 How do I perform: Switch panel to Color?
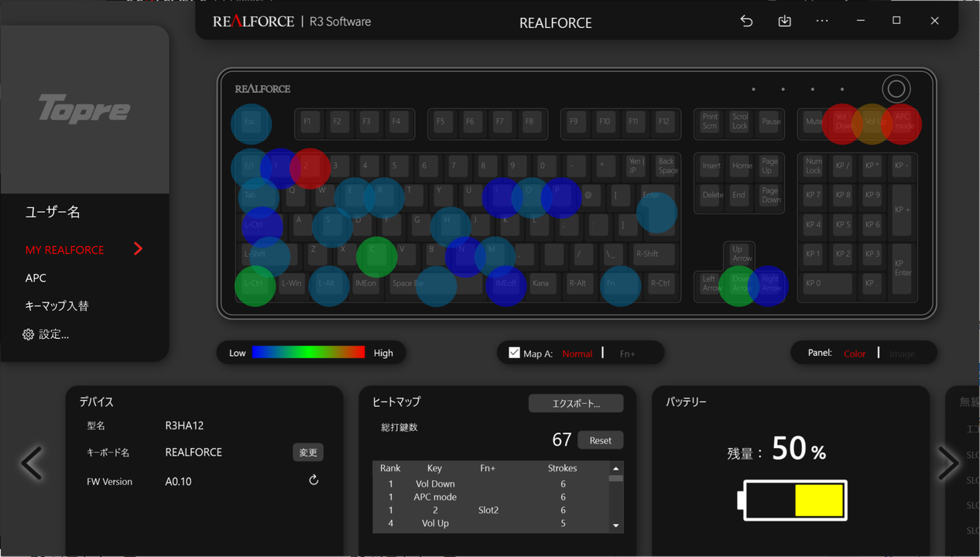tap(855, 354)
